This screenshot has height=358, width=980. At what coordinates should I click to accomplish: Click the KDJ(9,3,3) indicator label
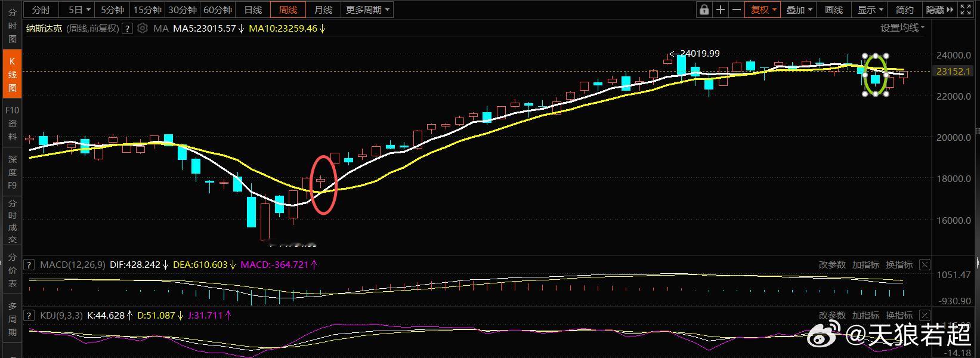pyautogui.click(x=61, y=315)
